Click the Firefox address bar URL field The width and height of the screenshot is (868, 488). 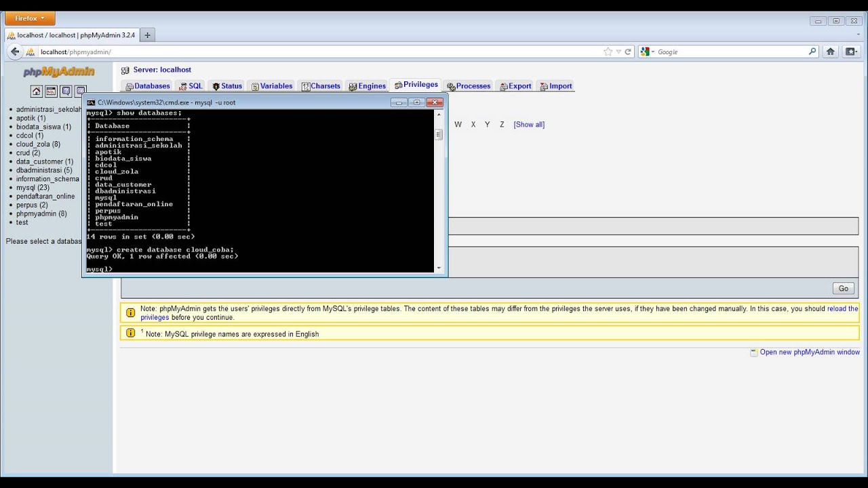pos(319,52)
